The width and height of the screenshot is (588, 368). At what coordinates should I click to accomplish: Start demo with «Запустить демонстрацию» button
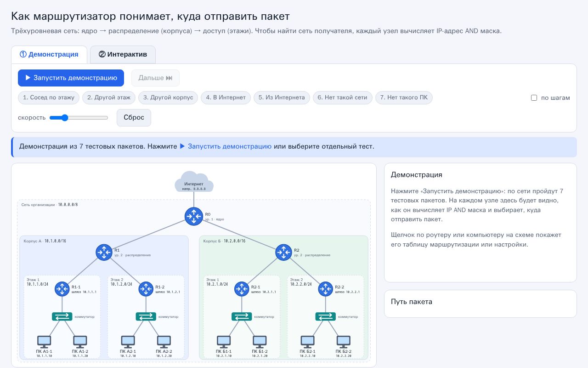coord(71,78)
